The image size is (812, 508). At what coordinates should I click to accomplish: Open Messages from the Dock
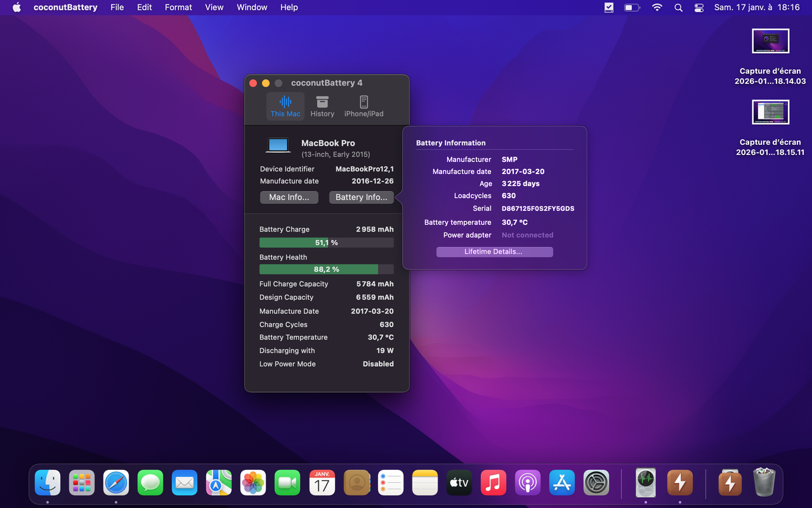click(150, 483)
